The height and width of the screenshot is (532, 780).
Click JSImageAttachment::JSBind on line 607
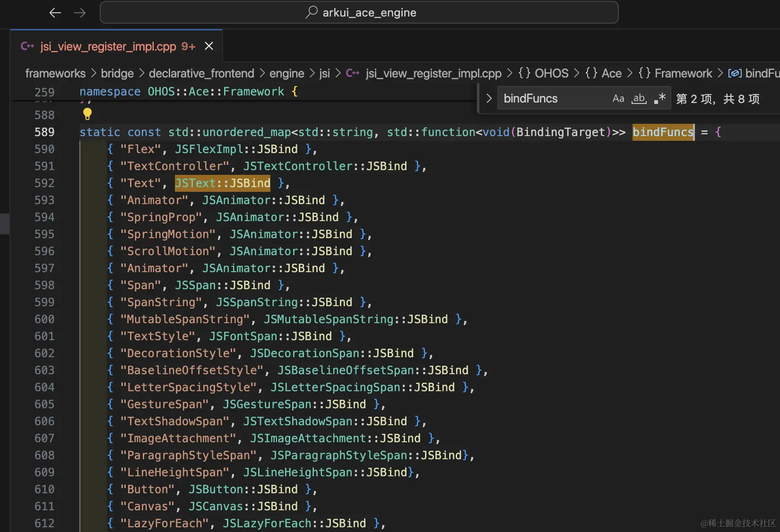[336, 438]
